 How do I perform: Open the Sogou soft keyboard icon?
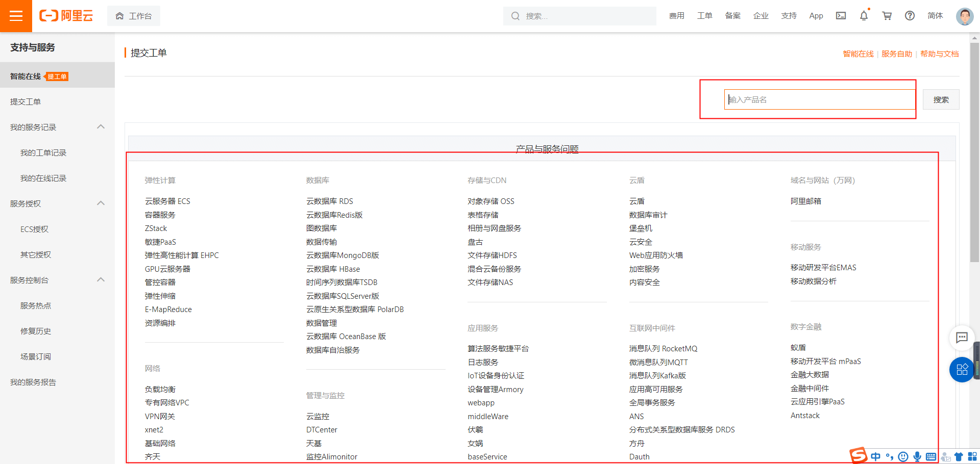[x=931, y=457]
